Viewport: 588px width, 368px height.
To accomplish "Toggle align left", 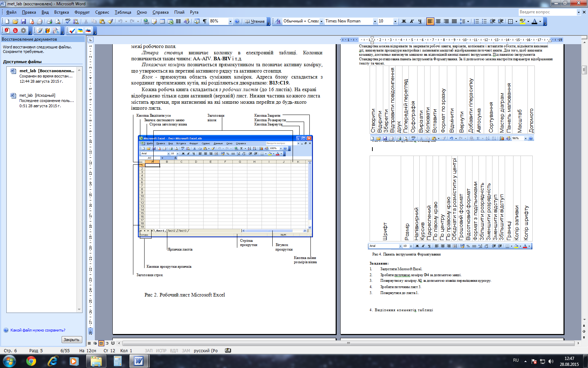I will tap(430, 21).
